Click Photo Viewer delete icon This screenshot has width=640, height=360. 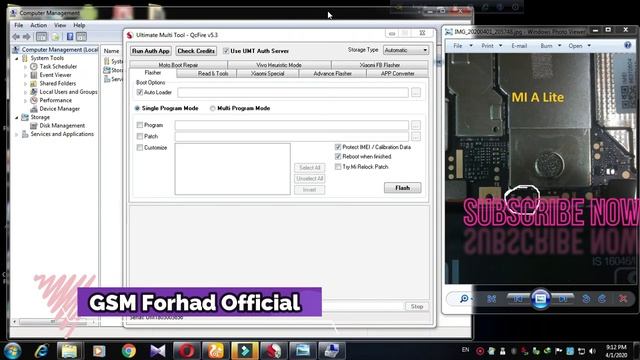pos(623,299)
